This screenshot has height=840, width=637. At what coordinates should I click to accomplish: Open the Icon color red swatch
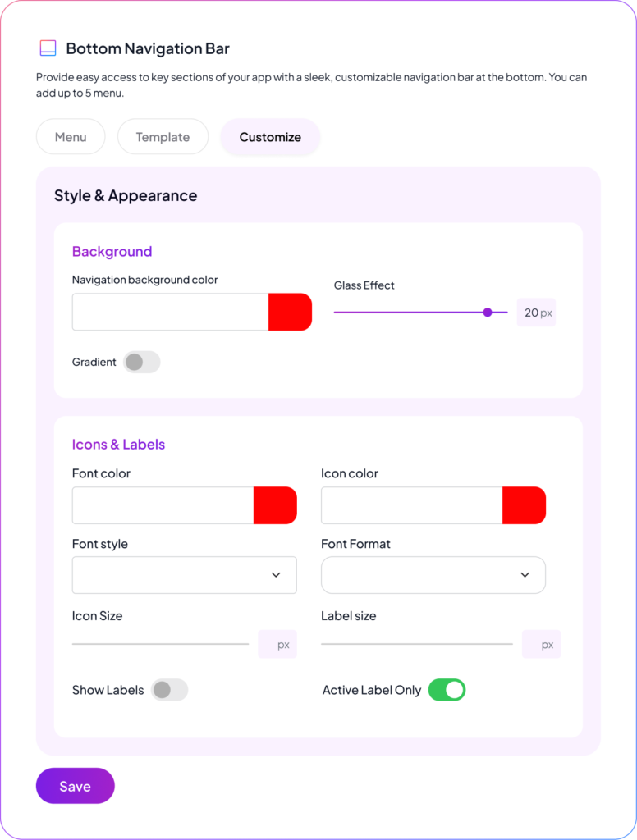click(x=524, y=505)
